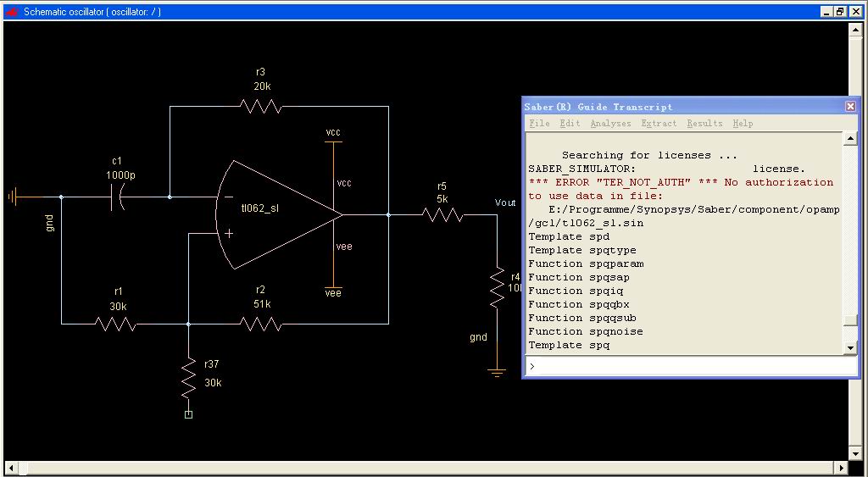Image resolution: width=868 pixels, height=477 pixels.
Task: Open the File menu in Saber Guide Transcript
Action: 539,123
